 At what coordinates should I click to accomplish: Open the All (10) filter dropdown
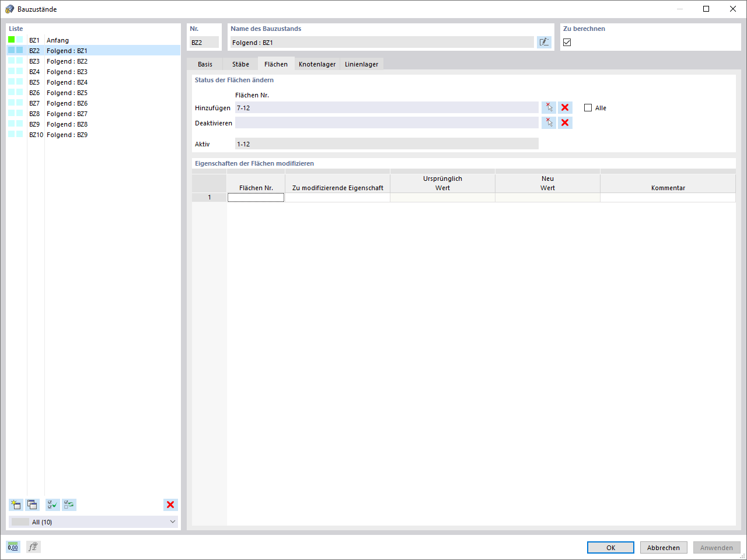pyautogui.click(x=93, y=521)
